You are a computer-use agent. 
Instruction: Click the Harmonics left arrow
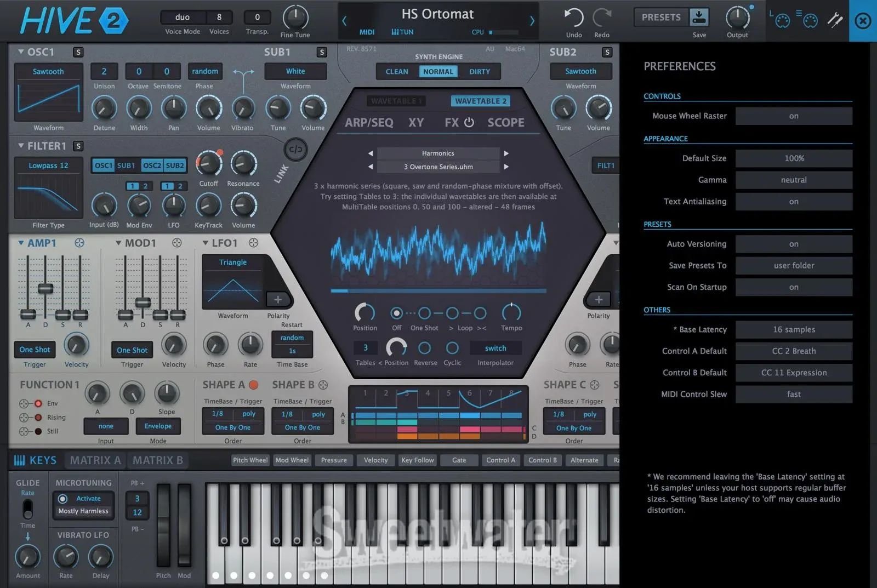click(371, 153)
